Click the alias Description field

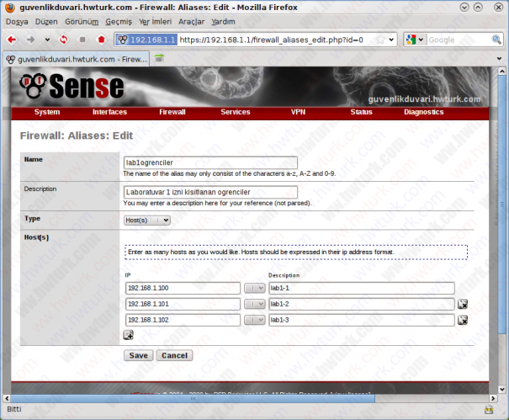(x=210, y=192)
